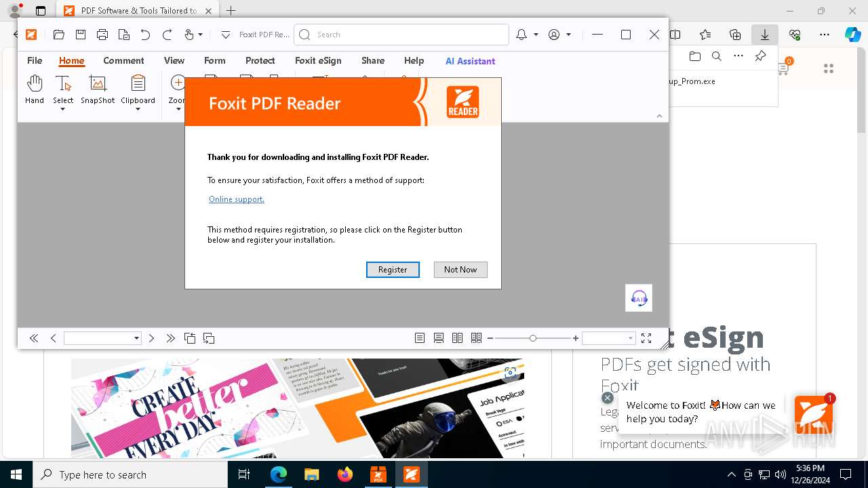The height and width of the screenshot is (488, 868).
Task: Click the next view icon in status bar
Action: [209, 338]
